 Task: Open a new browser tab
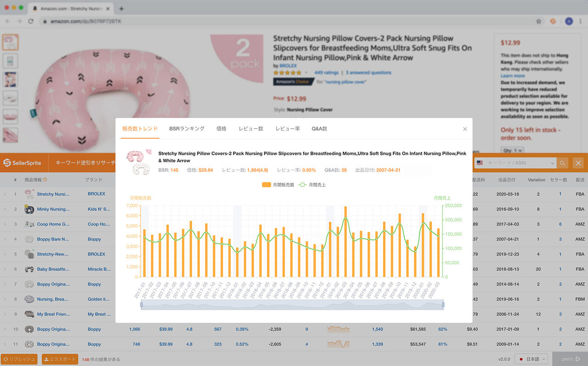121,8
